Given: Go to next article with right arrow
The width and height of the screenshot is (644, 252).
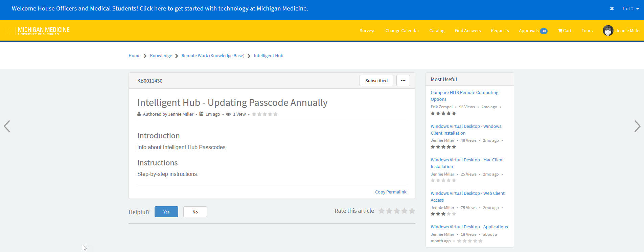Looking at the screenshot, I should point(637,126).
